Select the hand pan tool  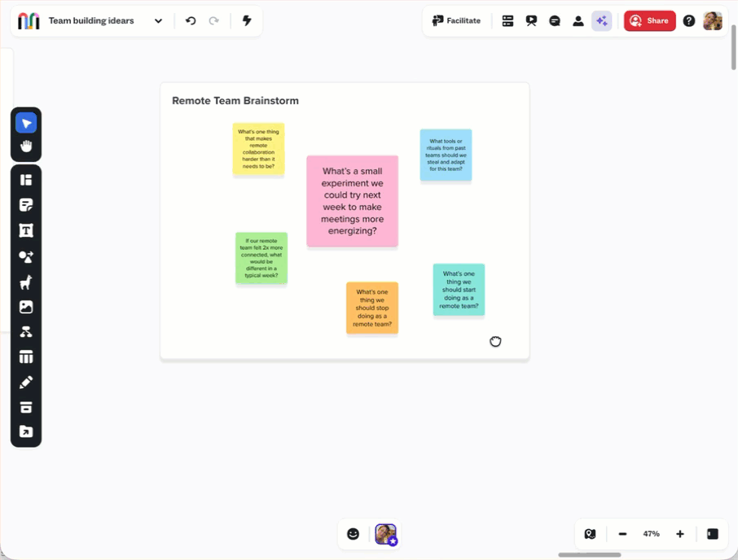[x=26, y=147]
